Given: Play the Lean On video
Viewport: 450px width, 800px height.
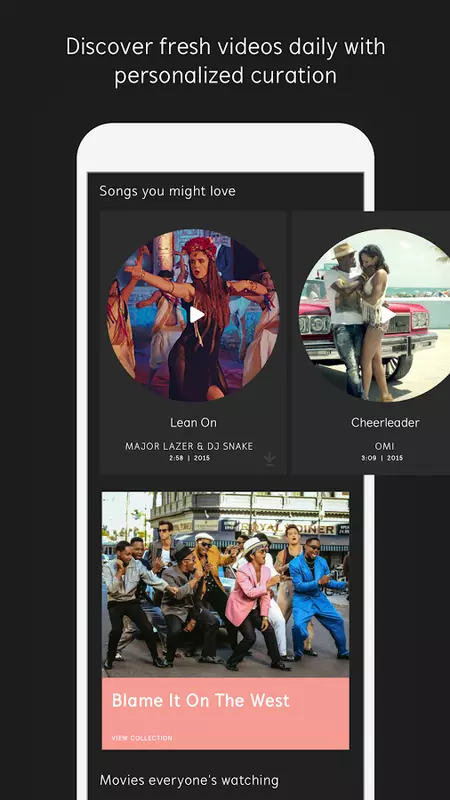Looking at the screenshot, I should tap(197, 315).
